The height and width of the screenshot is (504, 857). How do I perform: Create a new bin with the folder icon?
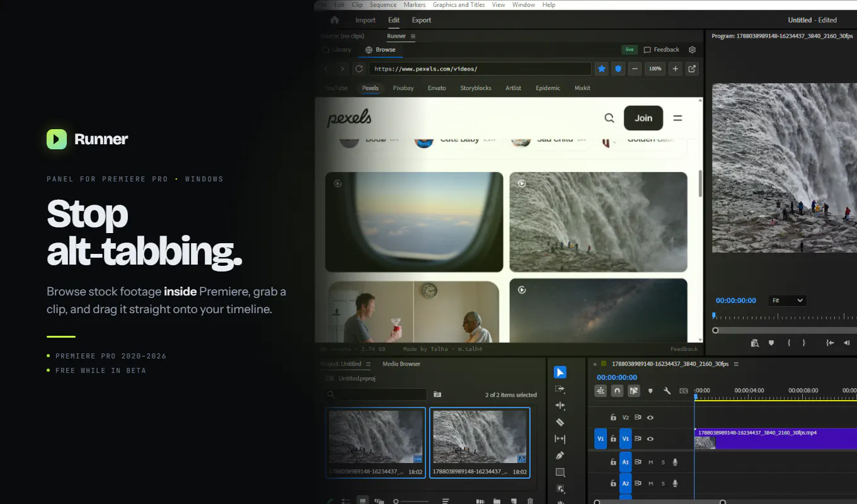[x=497, y=501]
